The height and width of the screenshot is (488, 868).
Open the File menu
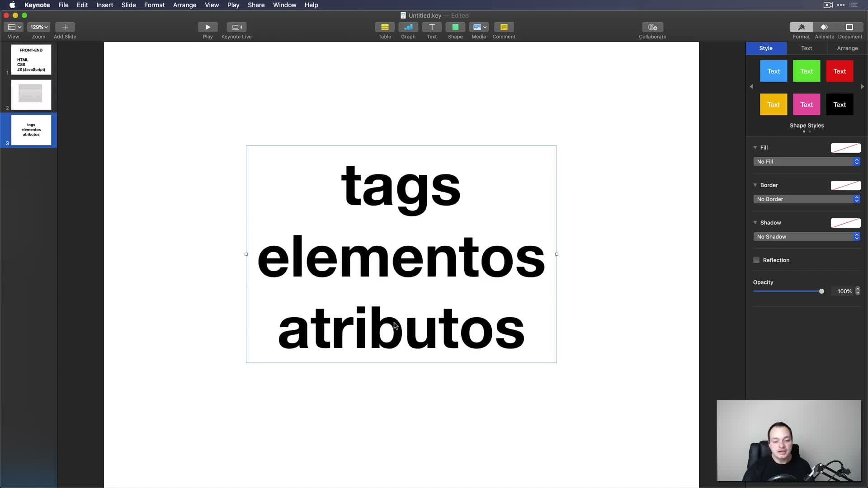pyautogui.click(x=63, y=5)
